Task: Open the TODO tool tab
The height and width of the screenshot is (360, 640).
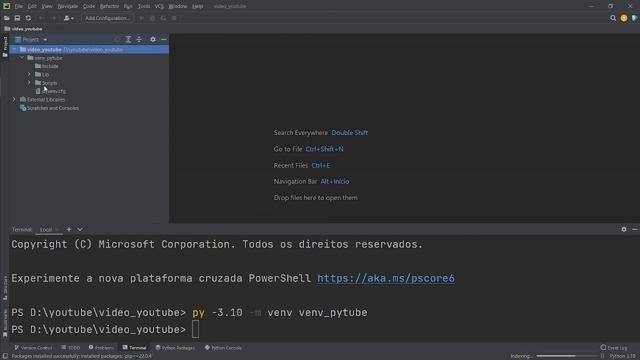Action: click(70, 348)
